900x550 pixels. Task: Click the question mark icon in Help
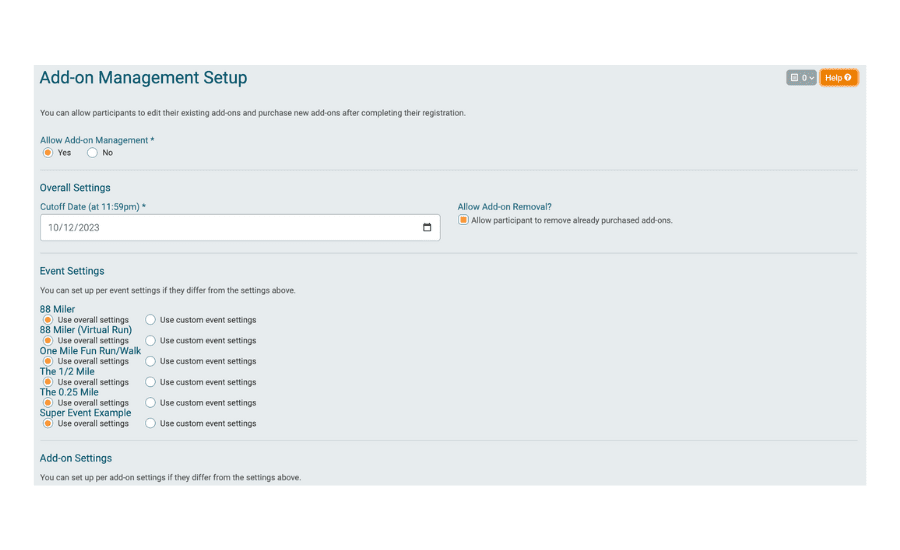(848, 78)
